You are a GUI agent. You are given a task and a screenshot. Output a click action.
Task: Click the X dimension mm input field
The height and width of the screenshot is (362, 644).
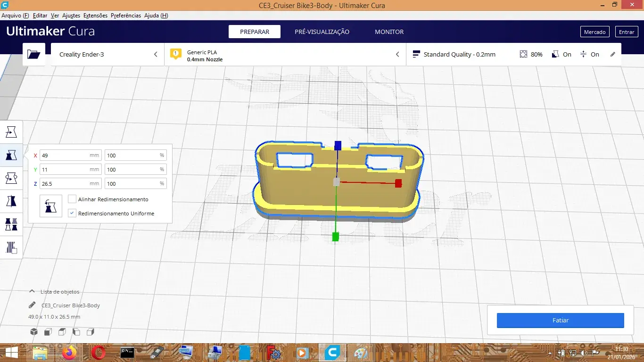click(x=71, y=155)
